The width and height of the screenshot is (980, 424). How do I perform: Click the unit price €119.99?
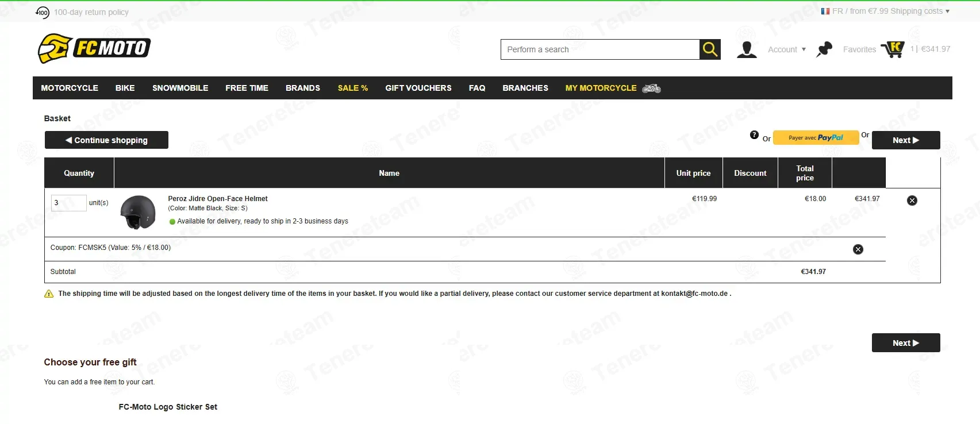click(x=704, y=199)
